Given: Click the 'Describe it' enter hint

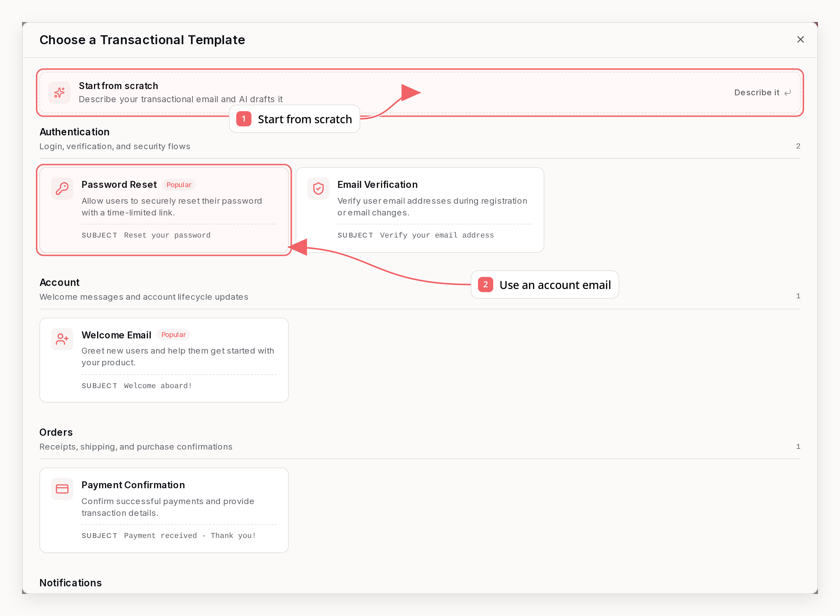Looking at the screenshot, I should 762,93.
